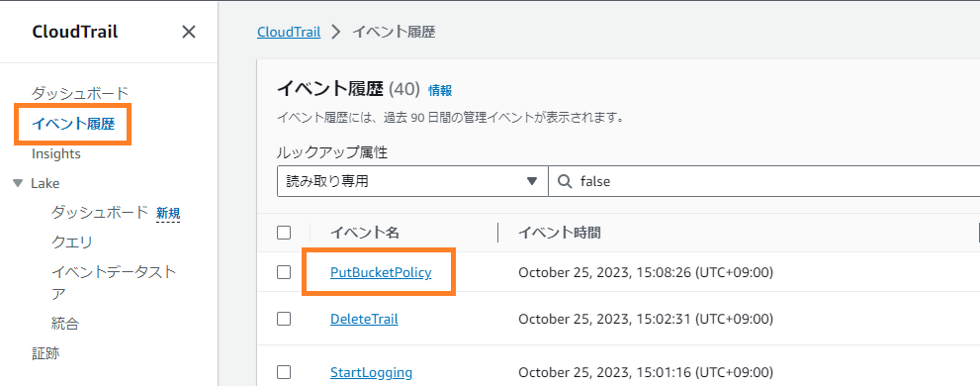Click the 15:02:31 event time cell
The height and width of the screenshot is (386, 980).
pos(646,319)
